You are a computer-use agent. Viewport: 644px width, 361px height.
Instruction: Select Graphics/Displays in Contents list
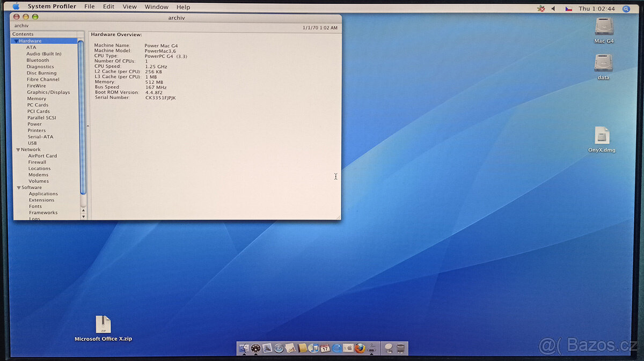(48, 92)
